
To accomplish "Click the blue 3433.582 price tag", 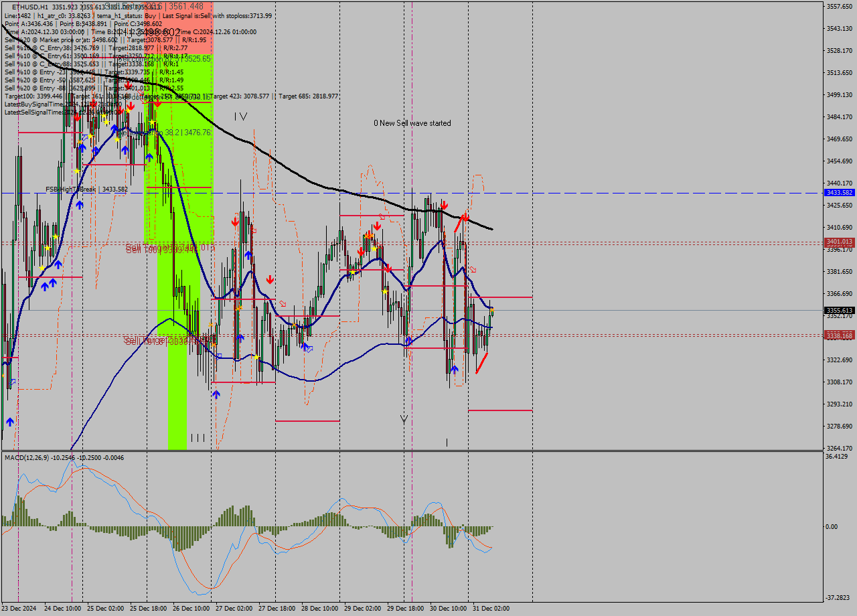I will point(840,193).
